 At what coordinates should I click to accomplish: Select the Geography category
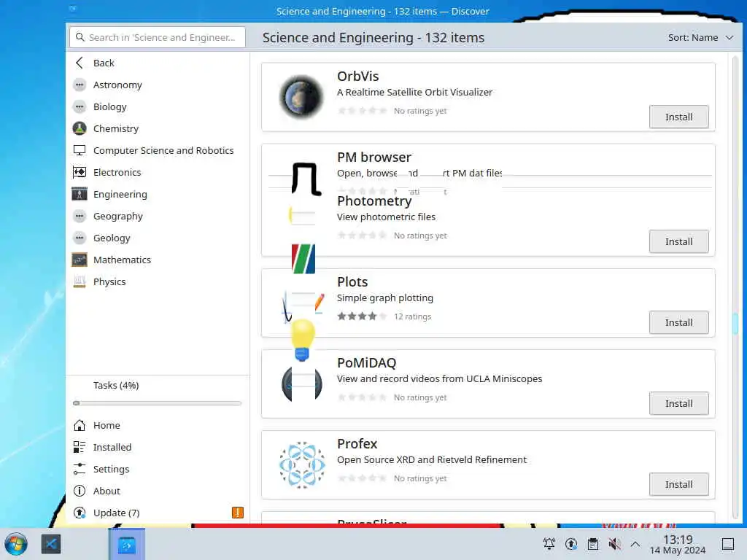tap(158, 216)
